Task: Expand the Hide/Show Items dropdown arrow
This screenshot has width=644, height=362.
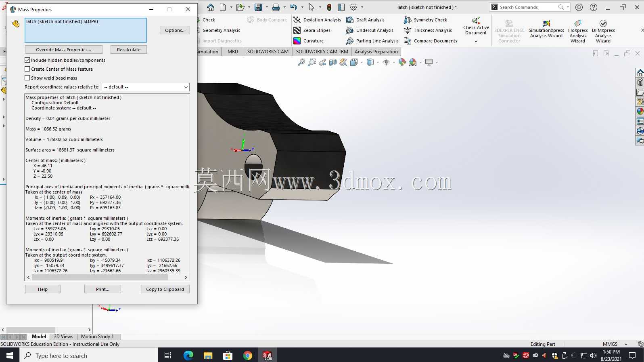Action: [394, 62]
